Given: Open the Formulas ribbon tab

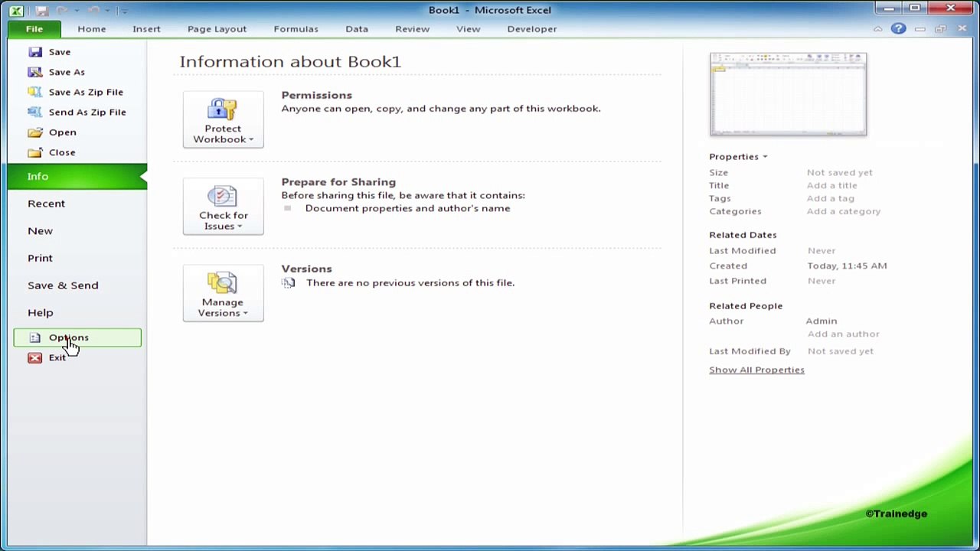Looking at the screenshot, I should [296, 29].
